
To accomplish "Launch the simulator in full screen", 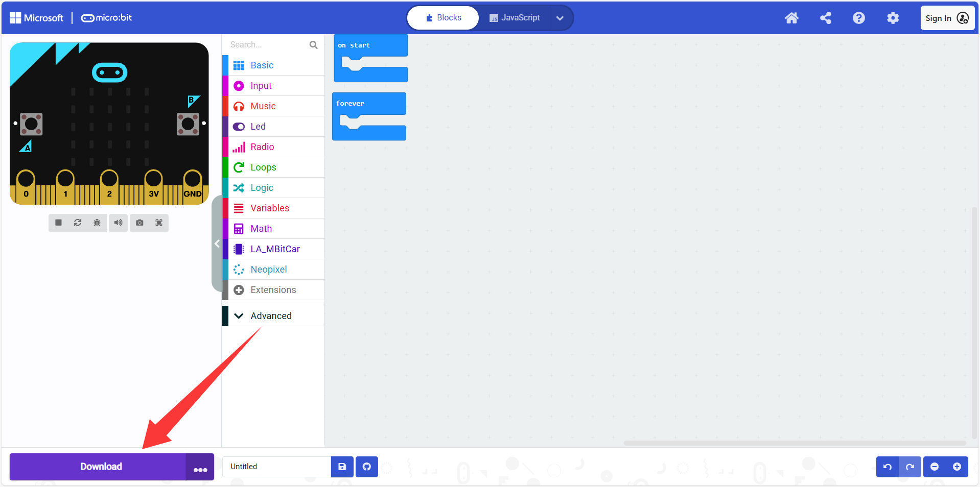I will 159,223.
